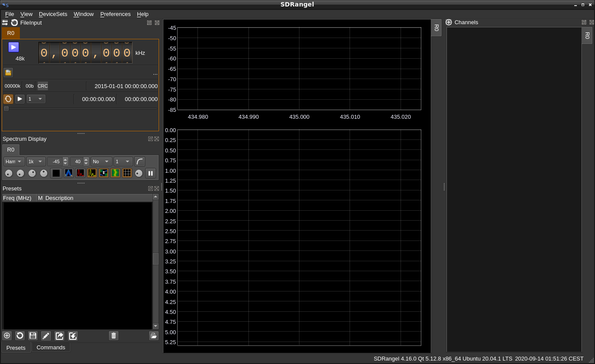595x364 pixels.
Task: Toggle the spectrum grid display
Action: pos(127,173)
